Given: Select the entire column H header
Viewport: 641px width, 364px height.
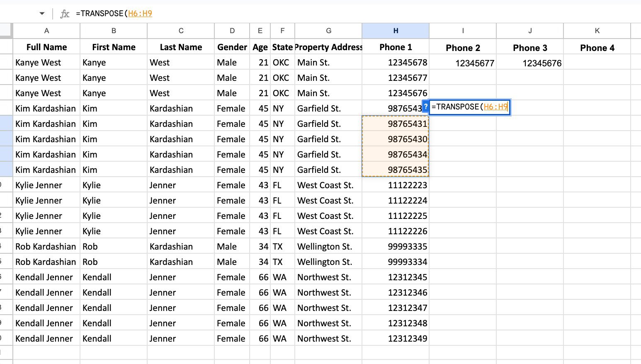Looking at the screenshot, I should point(395,30).
